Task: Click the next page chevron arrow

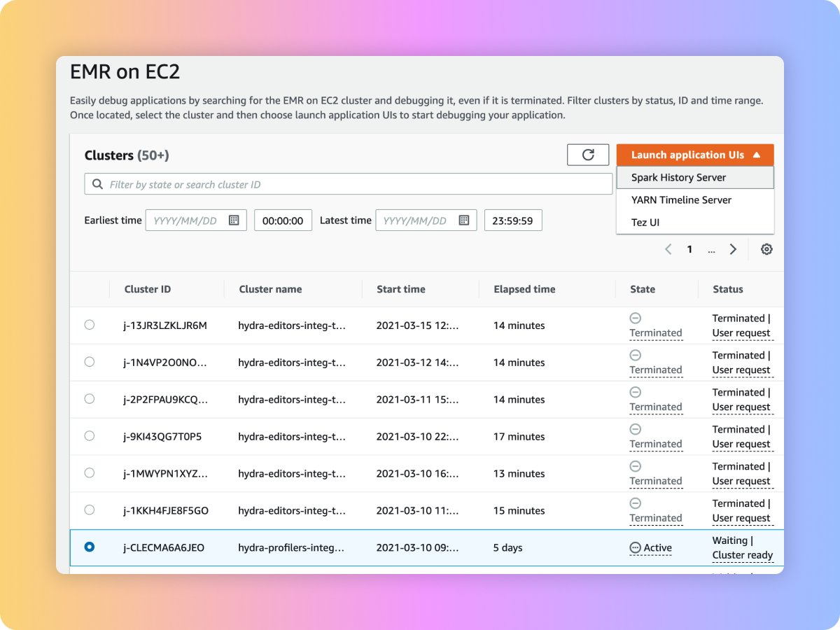Action: point(733,248)
